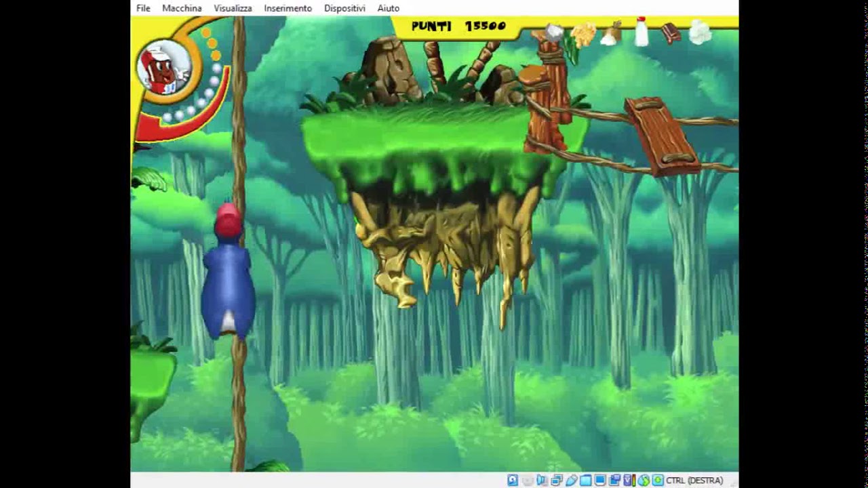The height and width of the screenshot is (488, 868).
Task: Click the milk bottle ingredient icon
Action: coord(642,31)
